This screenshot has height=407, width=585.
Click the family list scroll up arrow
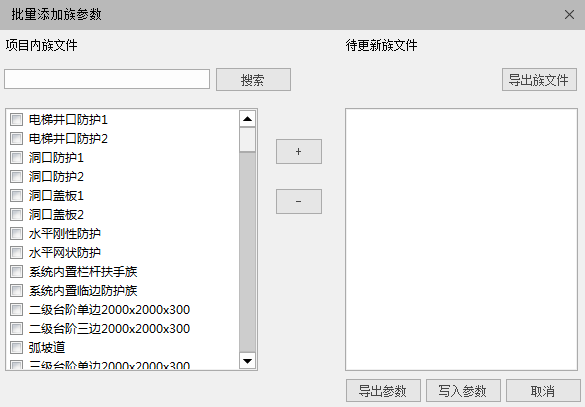pyautogui.click(x=247, y=119)
